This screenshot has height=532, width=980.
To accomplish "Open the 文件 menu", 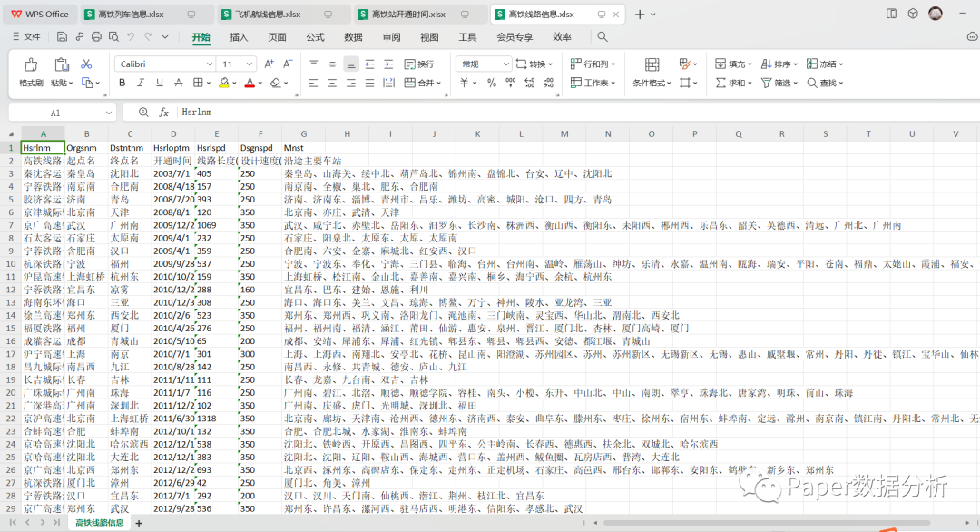I will coord(26,37).
